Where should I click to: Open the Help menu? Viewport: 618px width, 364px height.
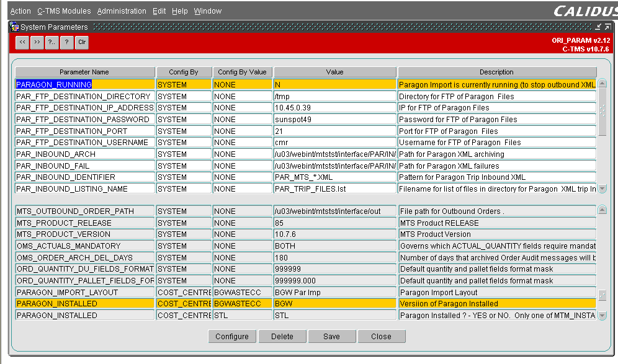pos(180,11)
